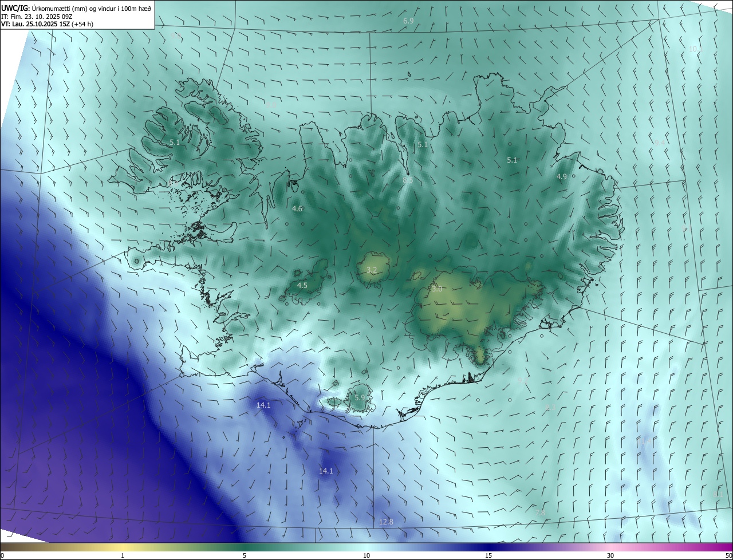
Task: Click the 10.1 value in the northeast ocean
Action: [695, 49]
